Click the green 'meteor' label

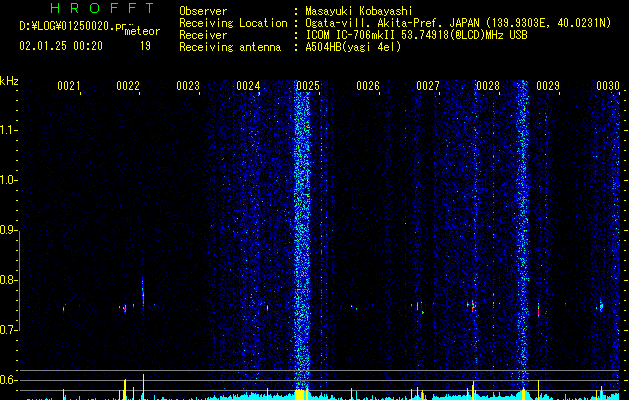pos(142,31)
